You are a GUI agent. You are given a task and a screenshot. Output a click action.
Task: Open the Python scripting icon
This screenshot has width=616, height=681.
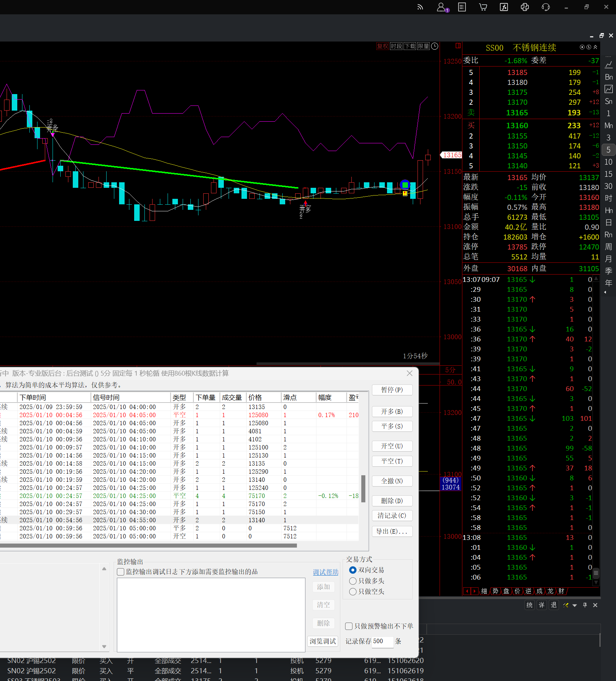[524, 7]
